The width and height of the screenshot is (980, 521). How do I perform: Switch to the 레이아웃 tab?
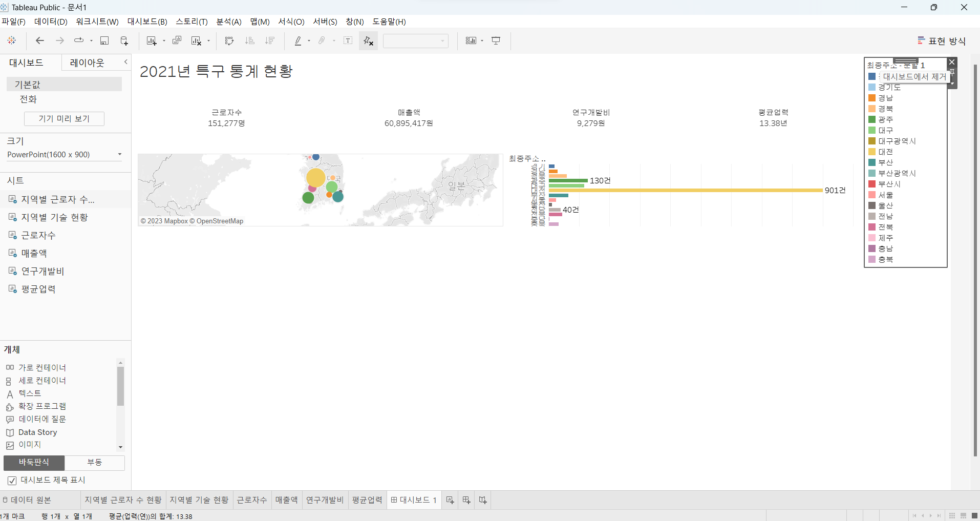87,62
